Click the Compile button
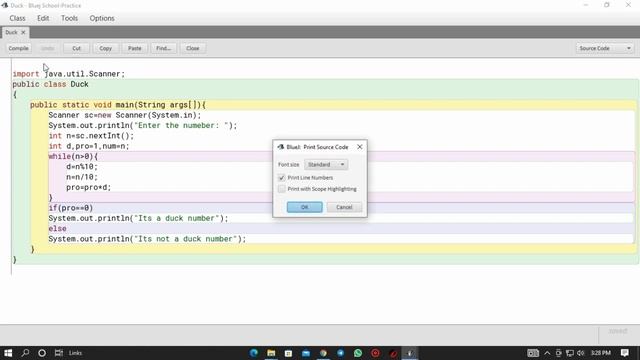The height and width of the screenshot is (360, 640). (18, 48)
